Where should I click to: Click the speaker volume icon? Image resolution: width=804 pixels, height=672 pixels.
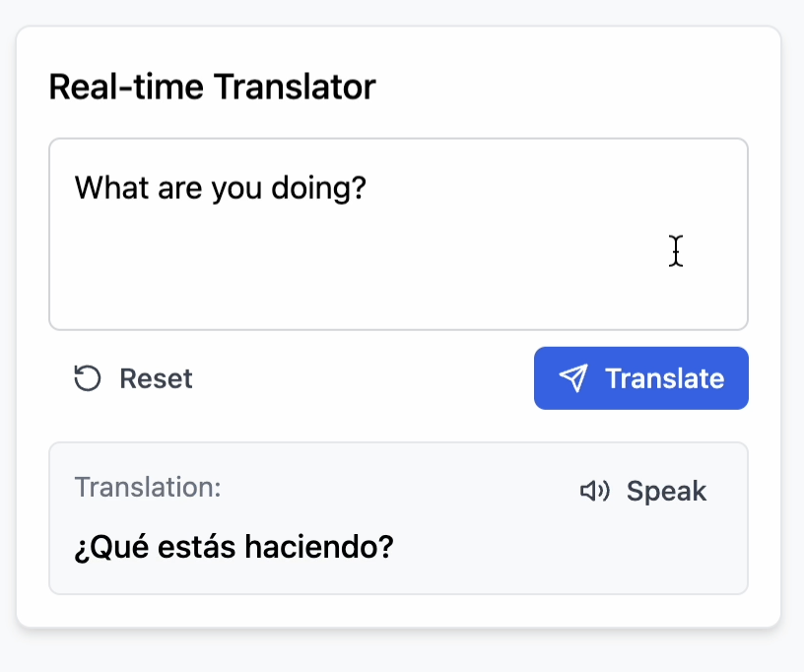(594, 491)
